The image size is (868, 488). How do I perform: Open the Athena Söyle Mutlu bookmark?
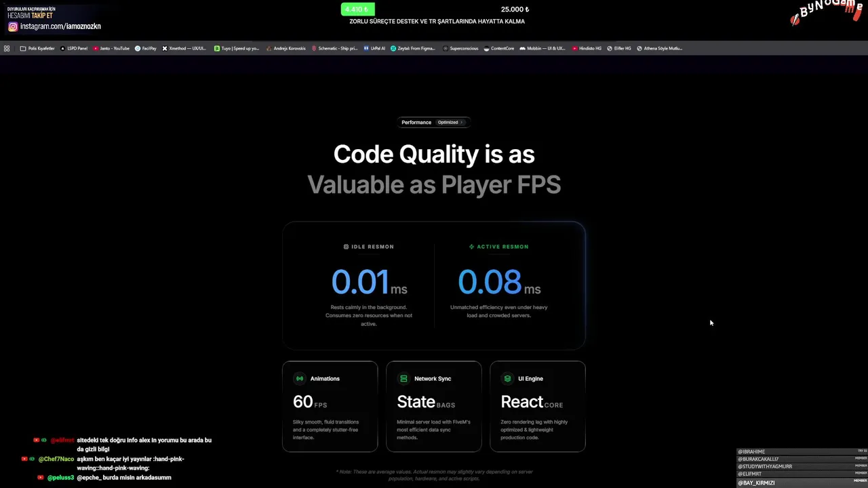click(659, 48)
